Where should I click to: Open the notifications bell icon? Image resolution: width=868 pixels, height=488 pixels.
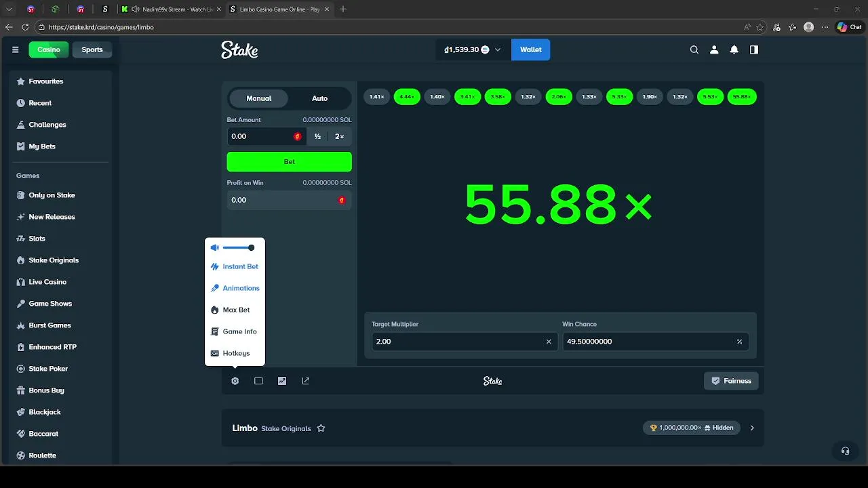pos(734,49)
